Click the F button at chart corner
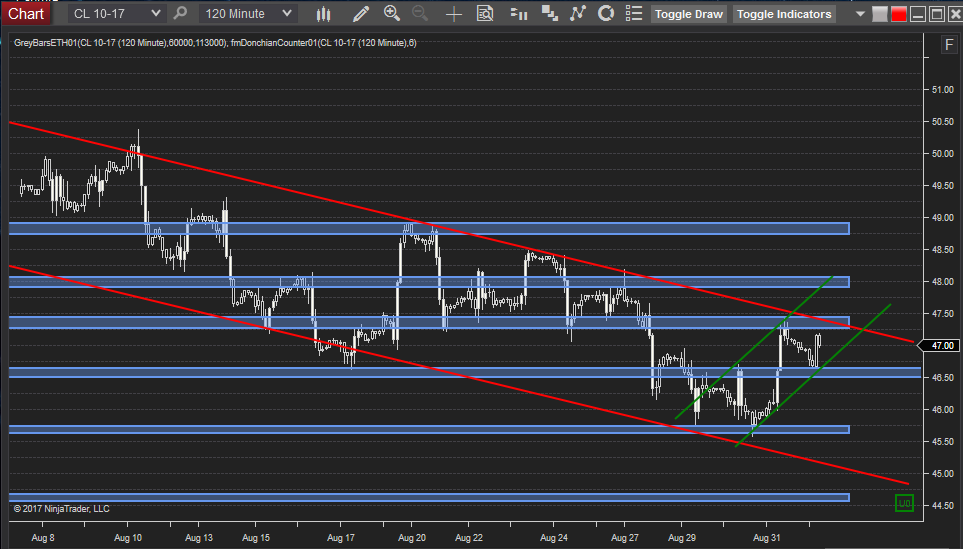Viewport: 963px width, 549px height. 949,45
